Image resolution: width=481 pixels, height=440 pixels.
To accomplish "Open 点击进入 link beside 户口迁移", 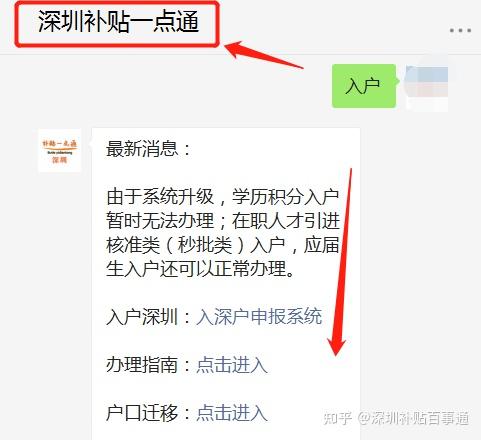I will (x=232, y=413).
